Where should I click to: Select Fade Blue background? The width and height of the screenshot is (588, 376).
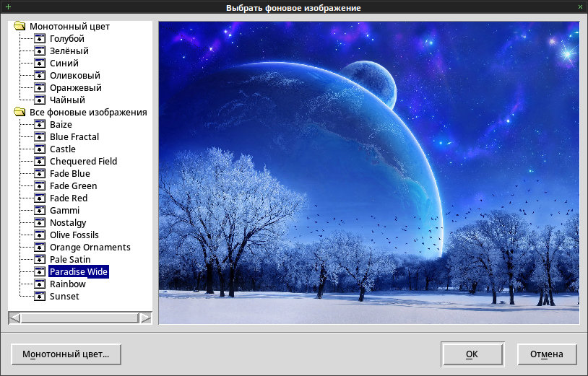coord(70,173)
